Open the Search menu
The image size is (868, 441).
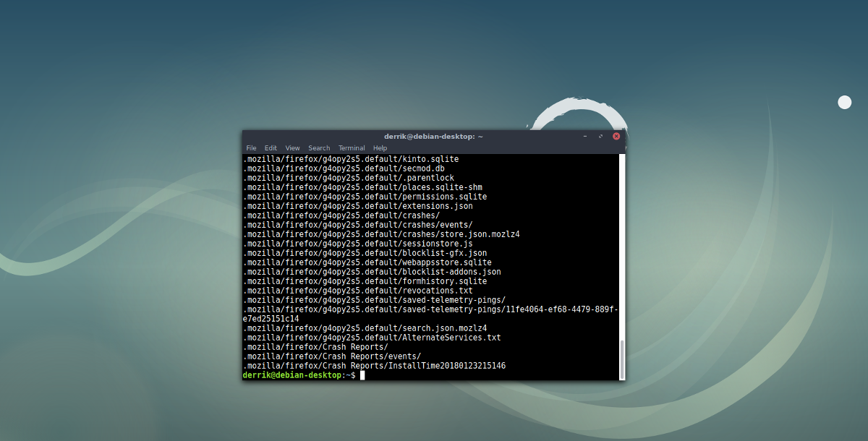click(319, 148)
